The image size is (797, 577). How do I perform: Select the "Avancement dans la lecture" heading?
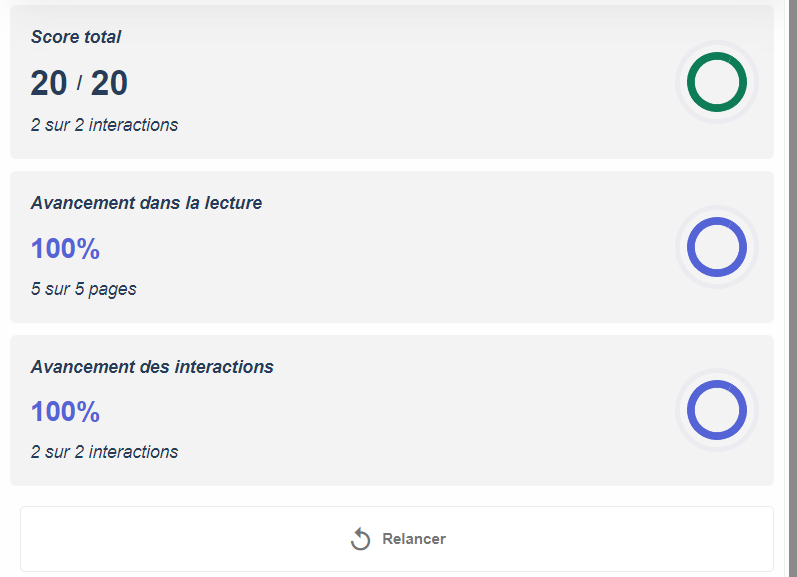146,203
